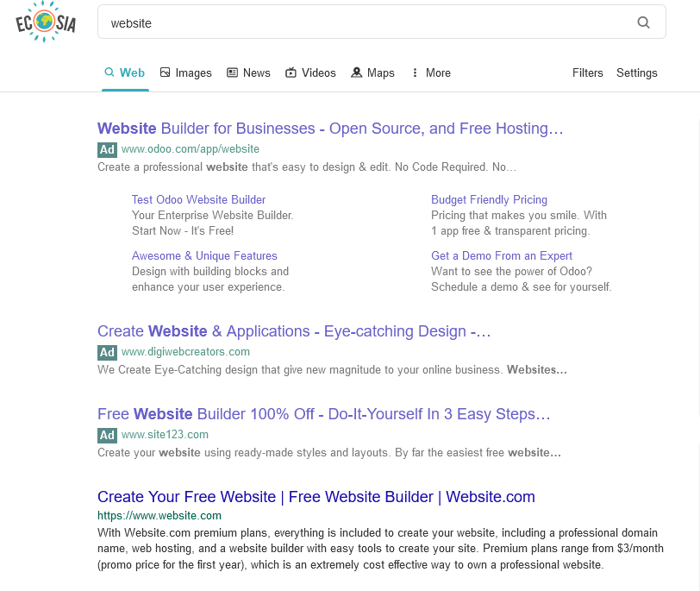This screenshot has height=591, width=700.
Task: Click 'Your Enterprise Website Builder.' text
Action: click(212, 216)
